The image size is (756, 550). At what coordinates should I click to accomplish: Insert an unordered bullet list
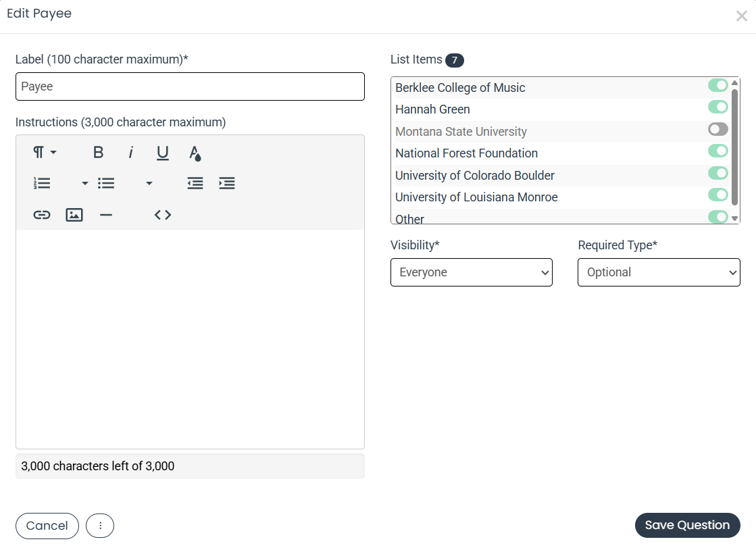tap(106, 183)
